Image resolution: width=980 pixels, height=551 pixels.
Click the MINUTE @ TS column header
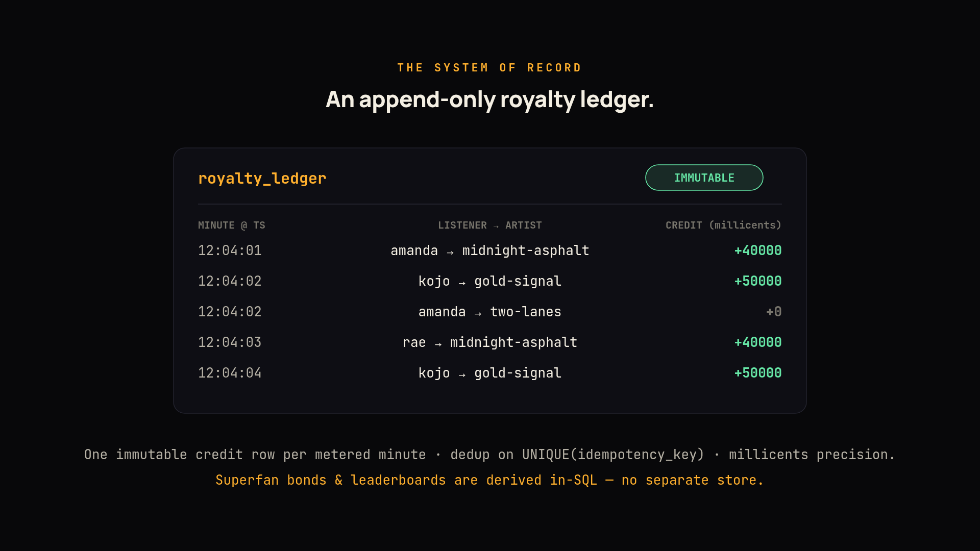pyautogui.click(x=232, y=226)
